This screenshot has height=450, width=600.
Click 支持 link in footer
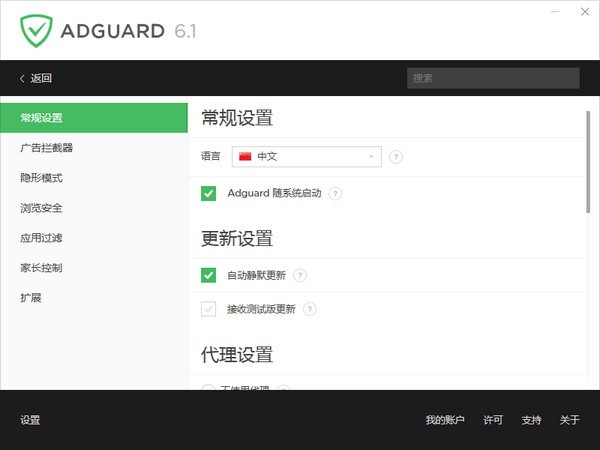coord(531,420)
